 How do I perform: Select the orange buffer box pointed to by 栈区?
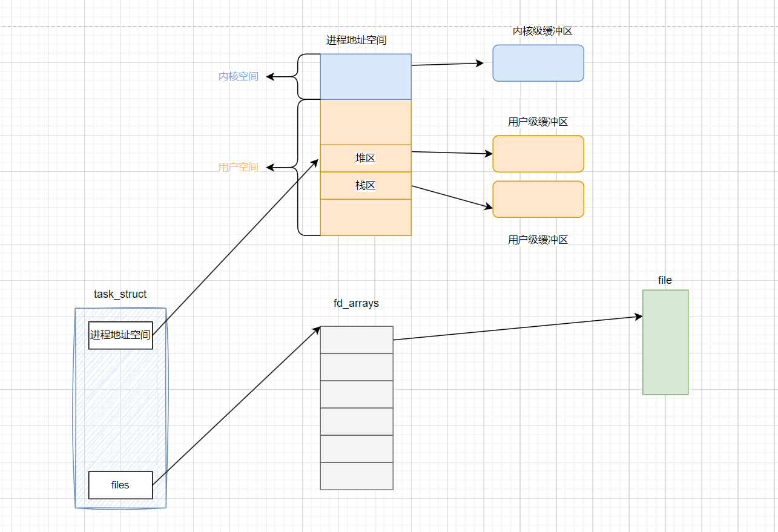[538, 199]
